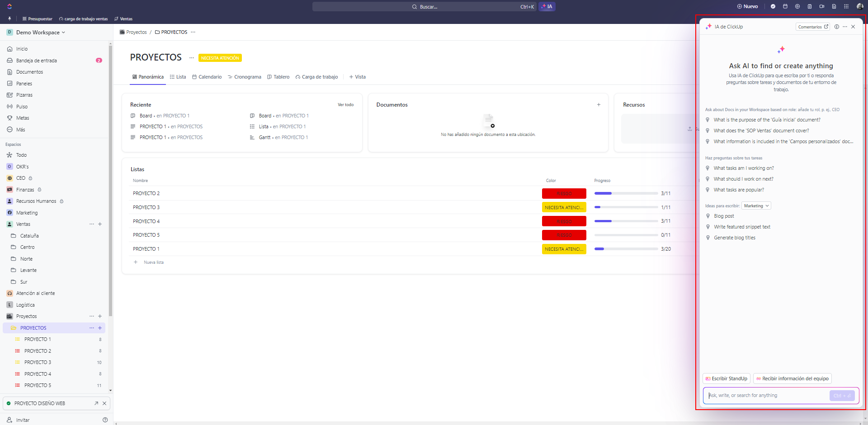Screen dimensions: 868x425
Task: Open ellipsis menu next to PROYECTOS title
Action: coord(192,58)
